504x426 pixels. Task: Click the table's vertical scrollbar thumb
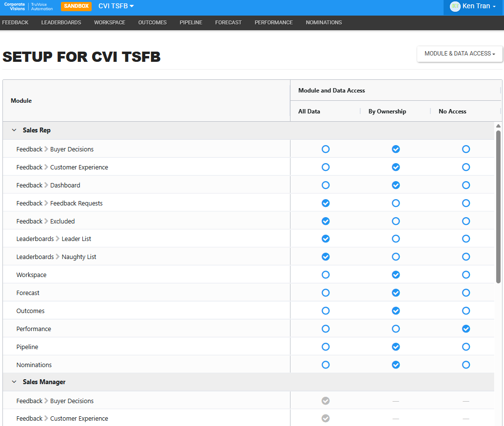tap(498, 207)
